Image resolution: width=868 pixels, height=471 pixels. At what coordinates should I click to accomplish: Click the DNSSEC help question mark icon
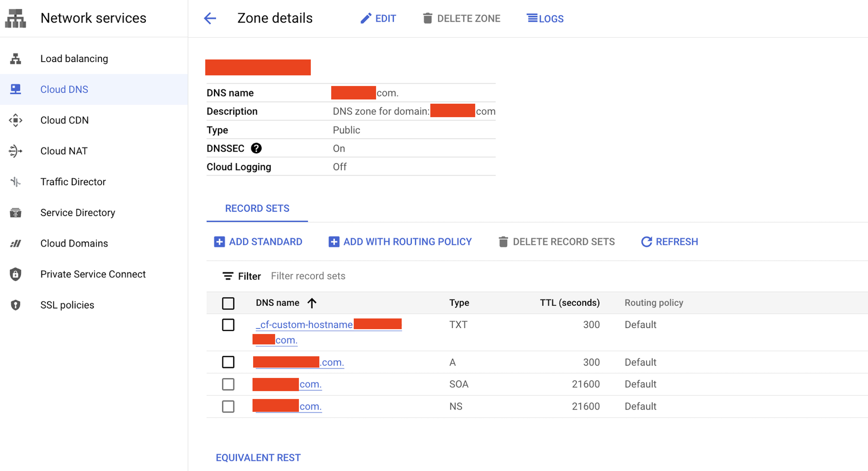[x=256, y=148]
